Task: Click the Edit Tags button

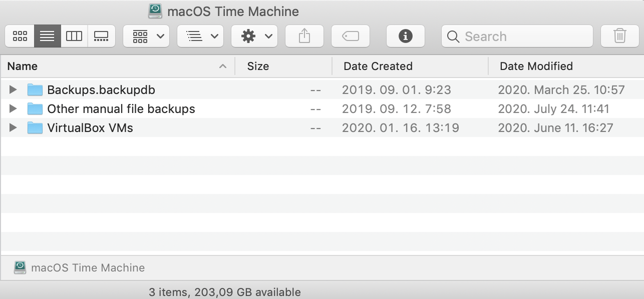Action: click(351, 36)
